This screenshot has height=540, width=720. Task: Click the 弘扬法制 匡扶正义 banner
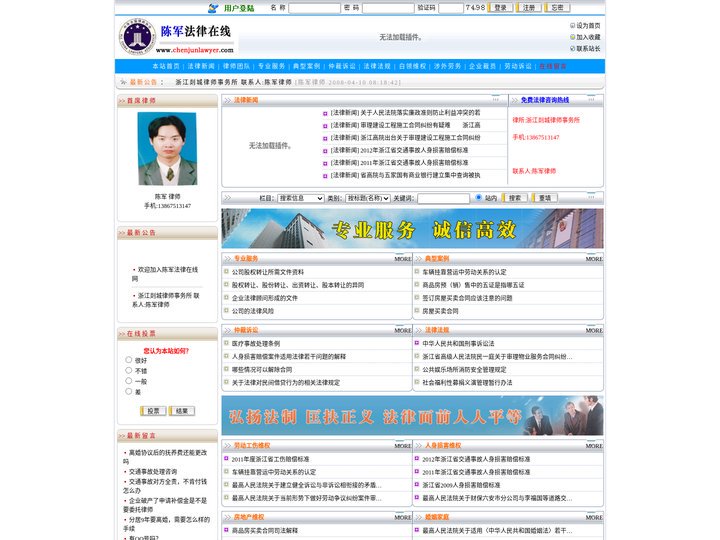412,416
